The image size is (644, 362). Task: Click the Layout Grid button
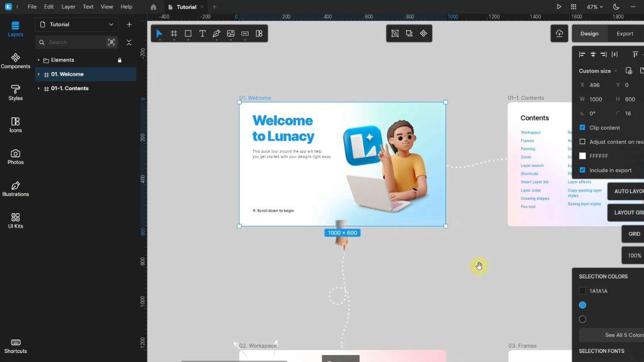click(x=626, y=213)
